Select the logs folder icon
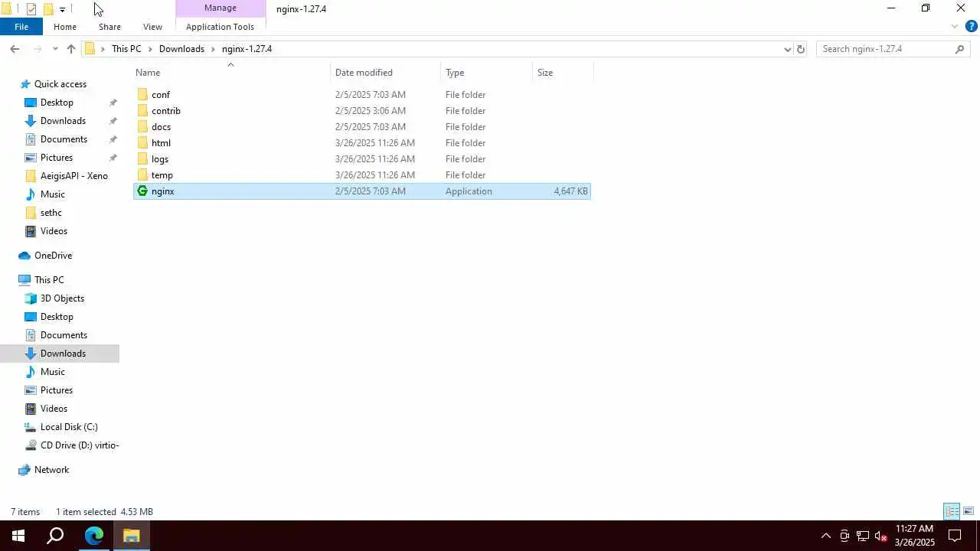 point(142,159)
